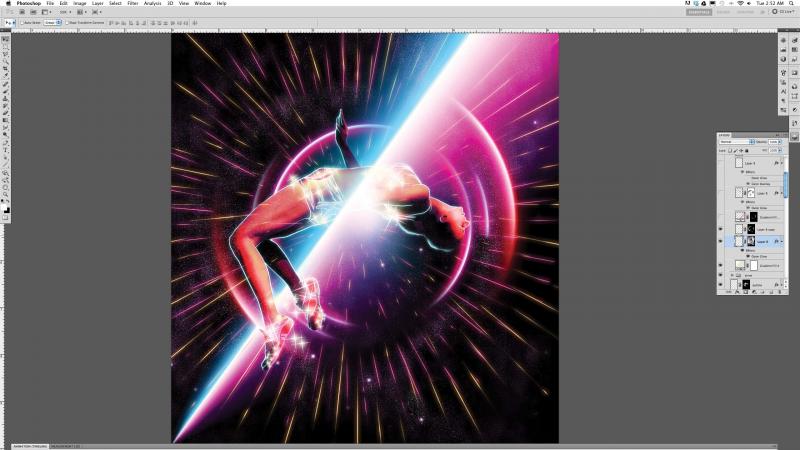Click the Layer 6 thumbnail
The width and height of the screenshot is (800, 450).
(739, 241)
